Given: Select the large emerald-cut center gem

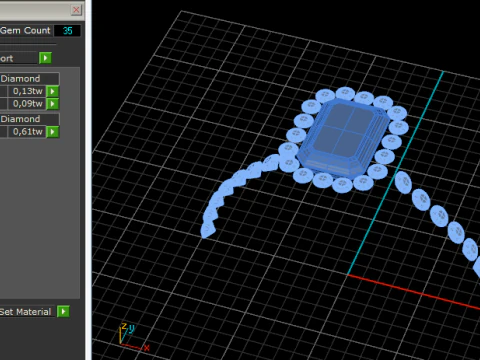Looking at the screenshot, I should [x=343, y=138].
